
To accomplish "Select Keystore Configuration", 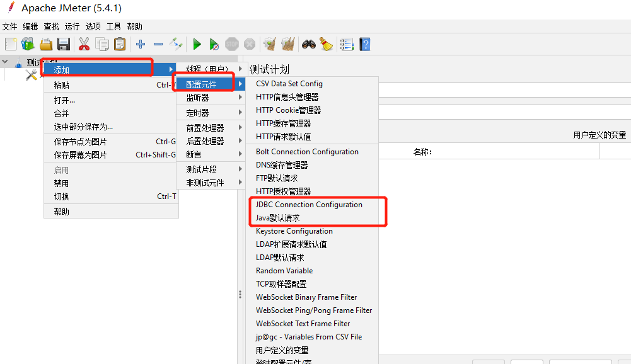I will [312, 231].
